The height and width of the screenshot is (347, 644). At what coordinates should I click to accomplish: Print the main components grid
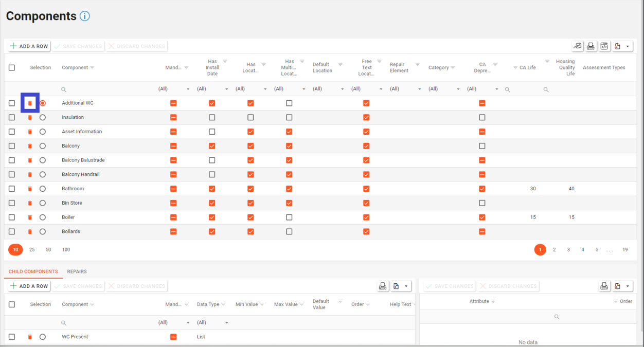point(591,46)
